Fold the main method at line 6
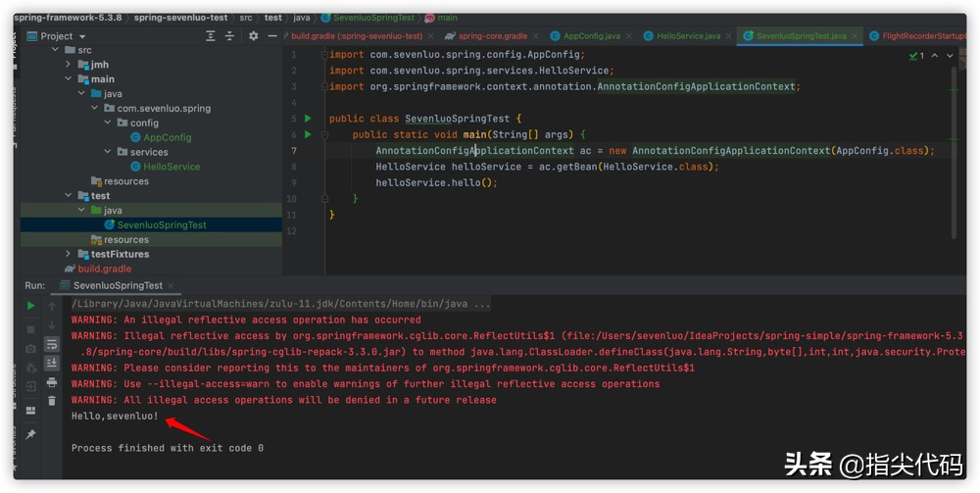Image resolution: width=980 pixels, height=493 pixels. click(324, 134)
